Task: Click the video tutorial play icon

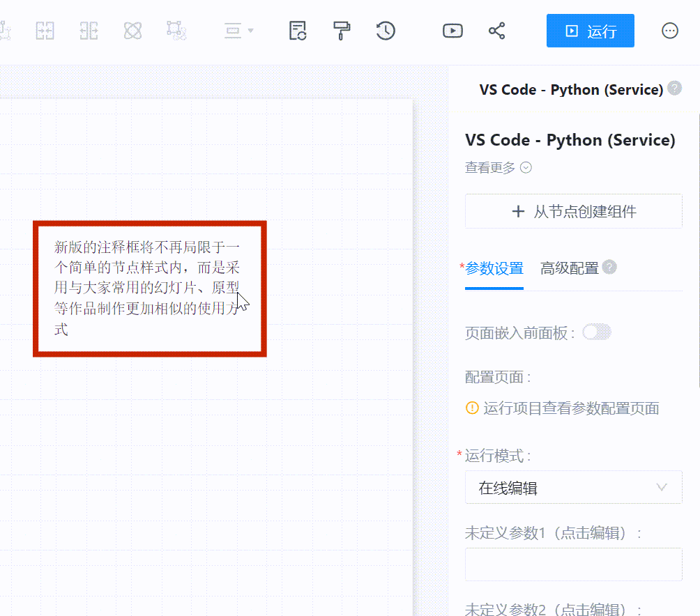Action: pos(452,31)
